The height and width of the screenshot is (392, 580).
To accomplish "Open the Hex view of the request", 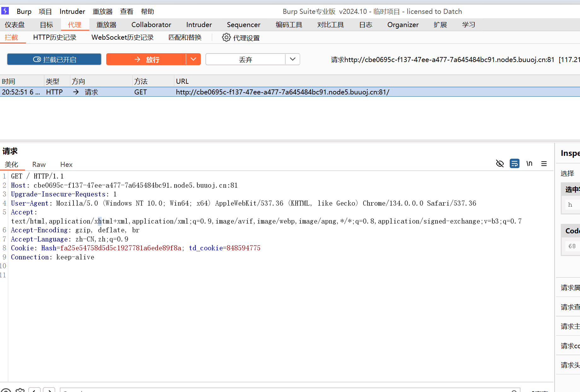I will [x=66, y=164].
